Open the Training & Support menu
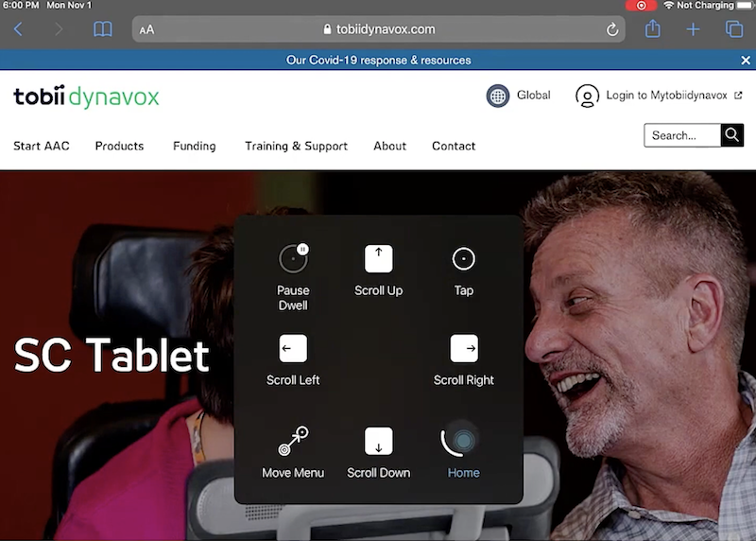Image resolution: width=756 pixels, height=541 pixels. pyautogui.click(x=296, y=146)
